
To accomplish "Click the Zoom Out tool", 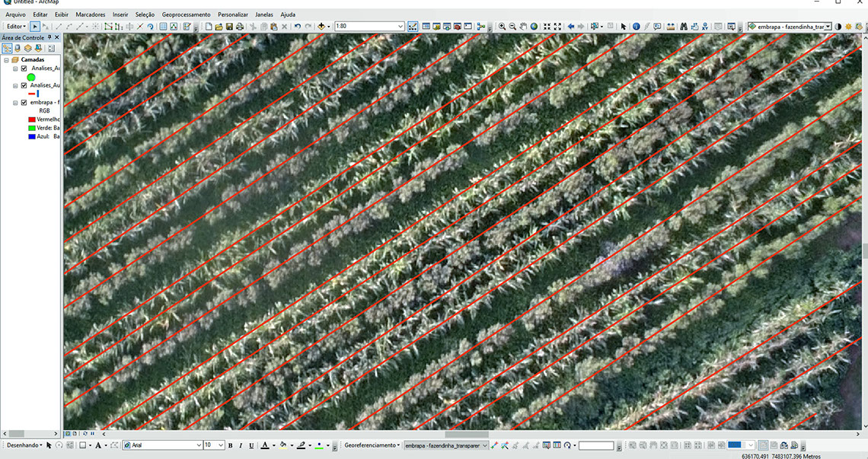I will click(x=513, y=27).
